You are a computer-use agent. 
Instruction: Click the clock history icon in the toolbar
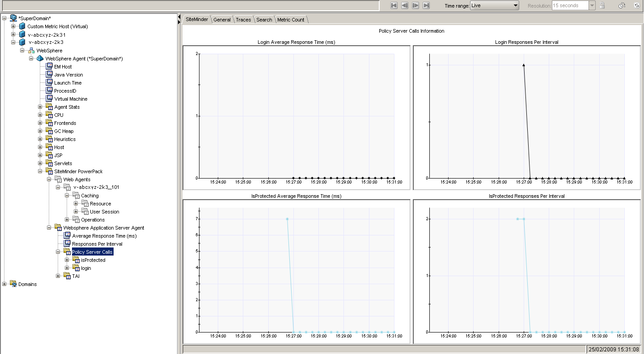pos(622,6)
